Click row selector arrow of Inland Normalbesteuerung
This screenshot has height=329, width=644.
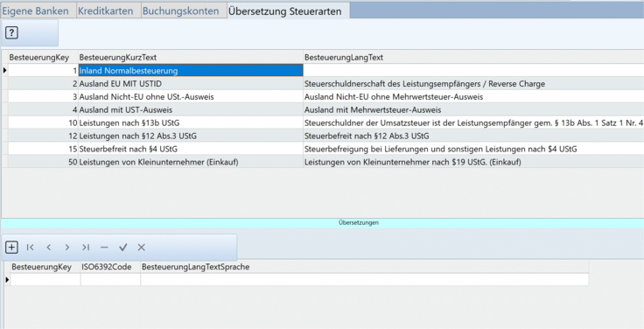4,71
